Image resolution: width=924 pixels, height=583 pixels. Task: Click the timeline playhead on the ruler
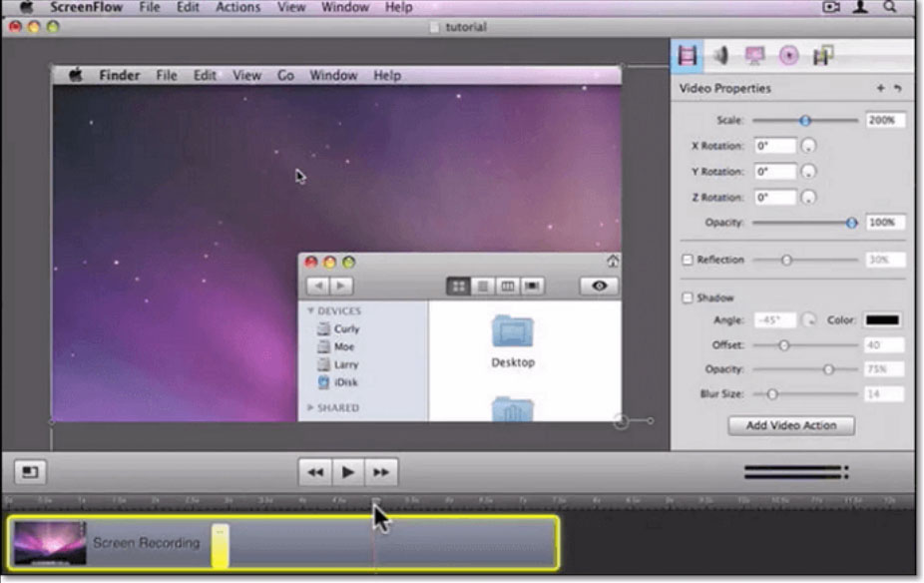(376, 501)
